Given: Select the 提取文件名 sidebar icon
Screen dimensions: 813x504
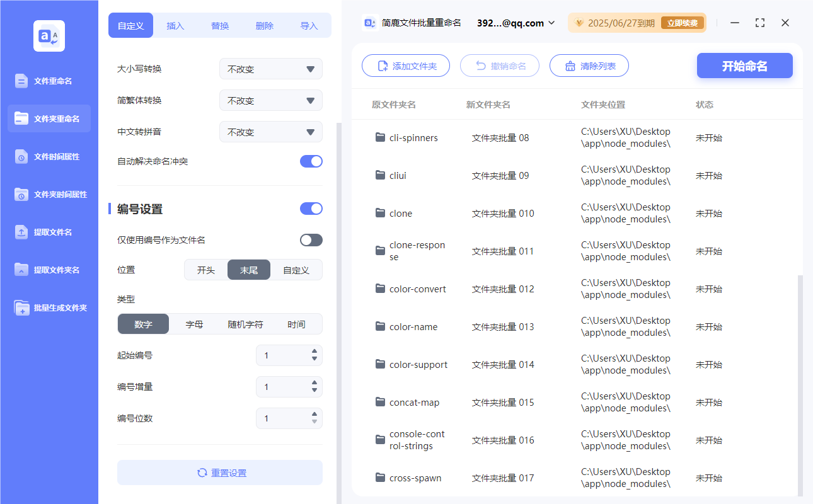Looking at the screenshot, I should (x=49, y=232).
